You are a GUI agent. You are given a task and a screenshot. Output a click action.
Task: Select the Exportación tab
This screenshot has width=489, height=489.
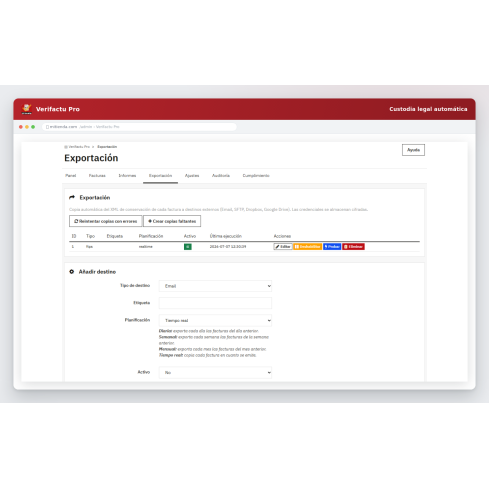pos(160,176)
